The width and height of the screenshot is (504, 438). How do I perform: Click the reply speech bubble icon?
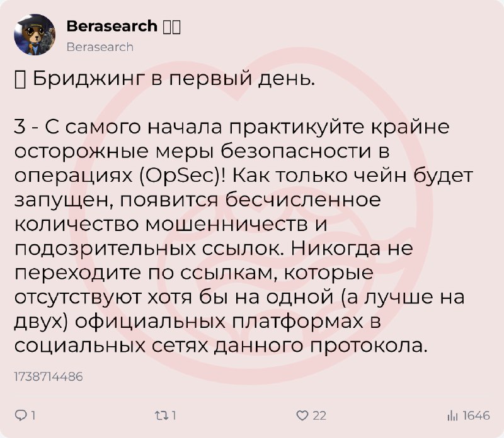click(22, 416)
